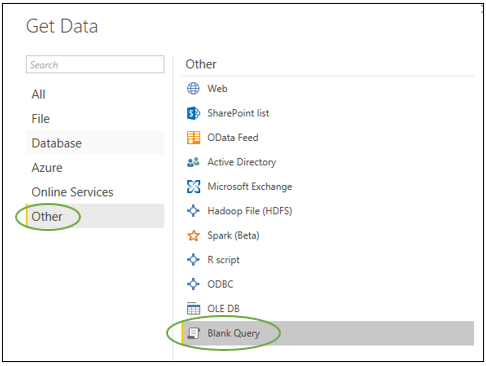Click the Microsoft Exchange icon
486x366 pixels.
(193, 187)
